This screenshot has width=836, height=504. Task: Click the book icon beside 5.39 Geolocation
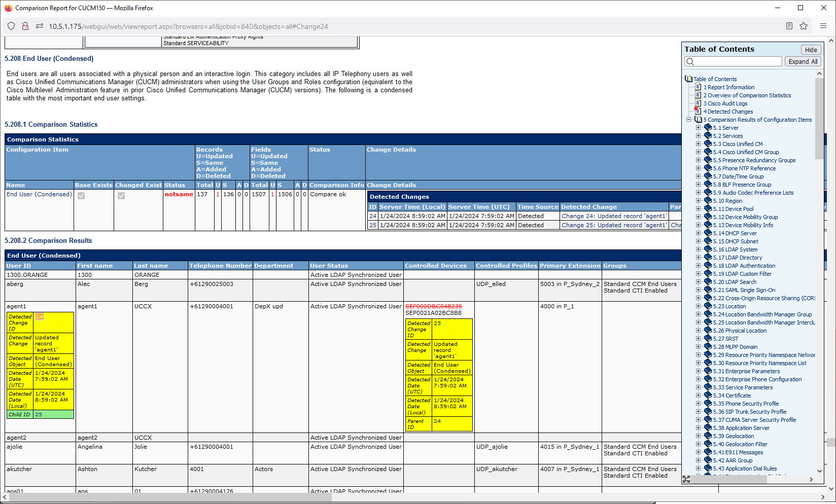tap(708, 436)
